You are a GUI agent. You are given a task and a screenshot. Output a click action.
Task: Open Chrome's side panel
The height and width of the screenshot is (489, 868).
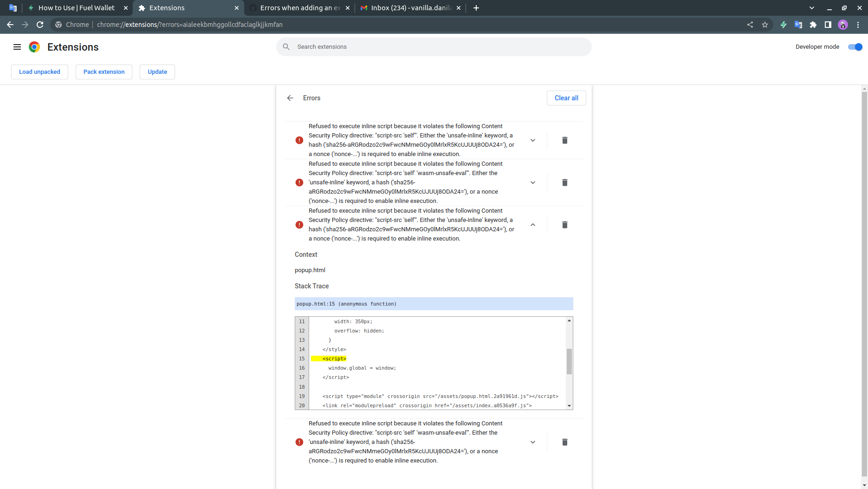pyautogui.click(x=828, y=25)
